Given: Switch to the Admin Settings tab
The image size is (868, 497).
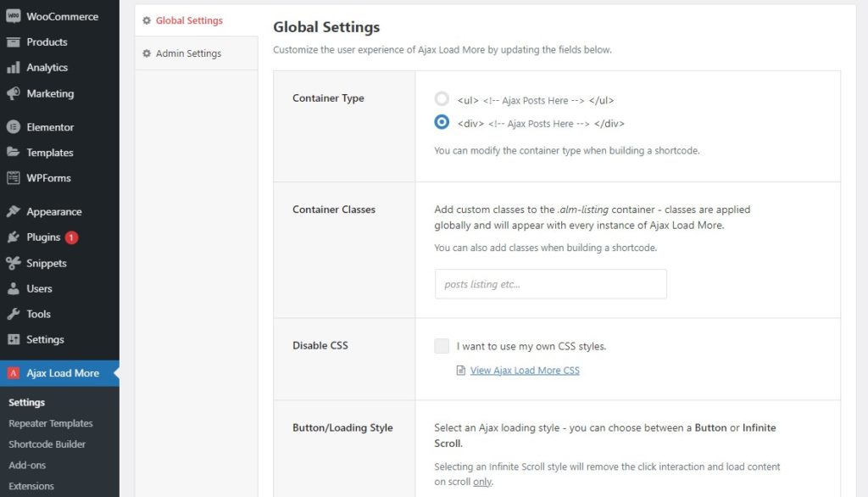Looking at the screenshot, I should [197, 53].
